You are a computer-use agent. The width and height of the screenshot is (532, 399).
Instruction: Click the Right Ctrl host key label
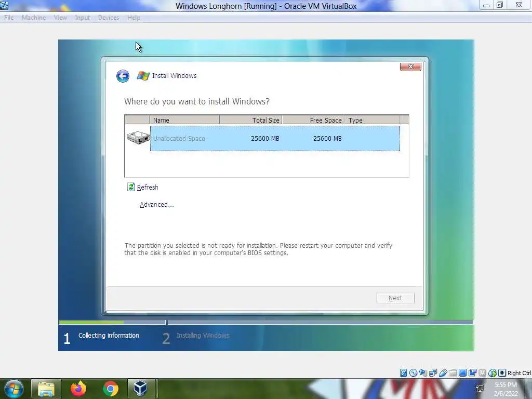pyautogui.click(x=519, y=373)
